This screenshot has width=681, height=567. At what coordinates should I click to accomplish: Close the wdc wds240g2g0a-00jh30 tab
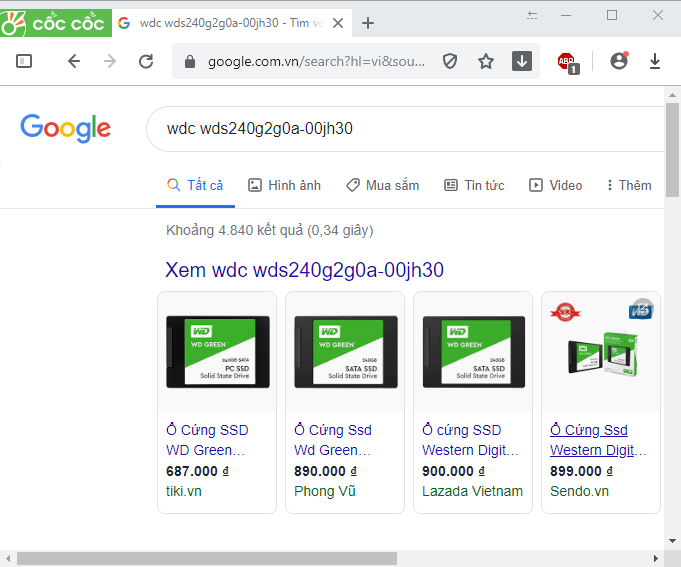(338, 23)
